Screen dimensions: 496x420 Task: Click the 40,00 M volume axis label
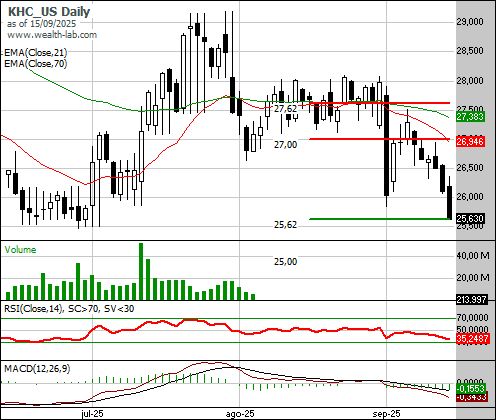coord(473,256)
